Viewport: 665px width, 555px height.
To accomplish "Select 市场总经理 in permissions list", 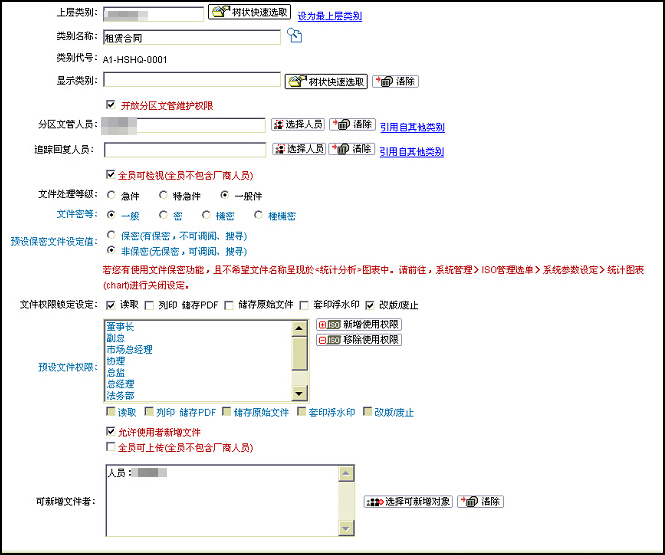I will 128,349.
